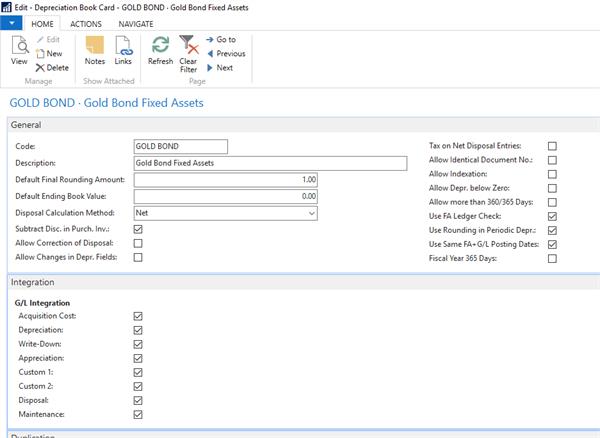600x438 pixels.
Task: Enable Allow Indexation checkbox
Action: pos(552,173)
